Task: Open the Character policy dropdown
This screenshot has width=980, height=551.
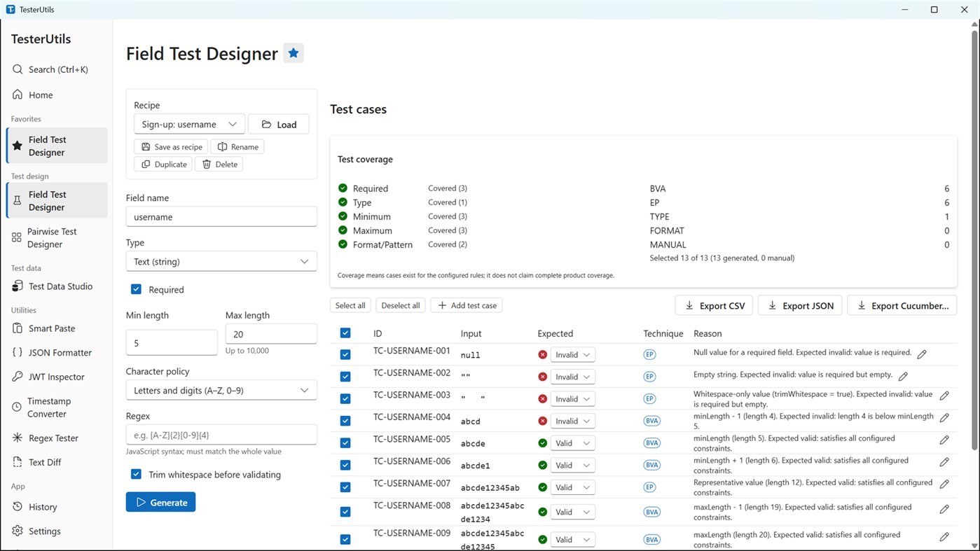Action: pyautogui.click(x=221, y=390)
